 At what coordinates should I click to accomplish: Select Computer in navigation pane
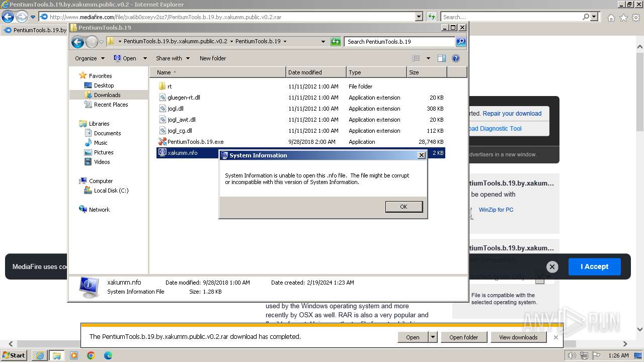(101, 181)
